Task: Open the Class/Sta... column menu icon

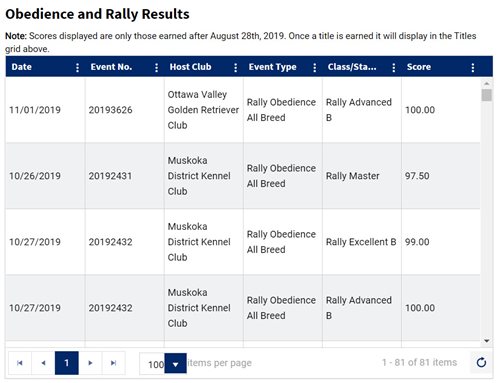Action: 393,68
